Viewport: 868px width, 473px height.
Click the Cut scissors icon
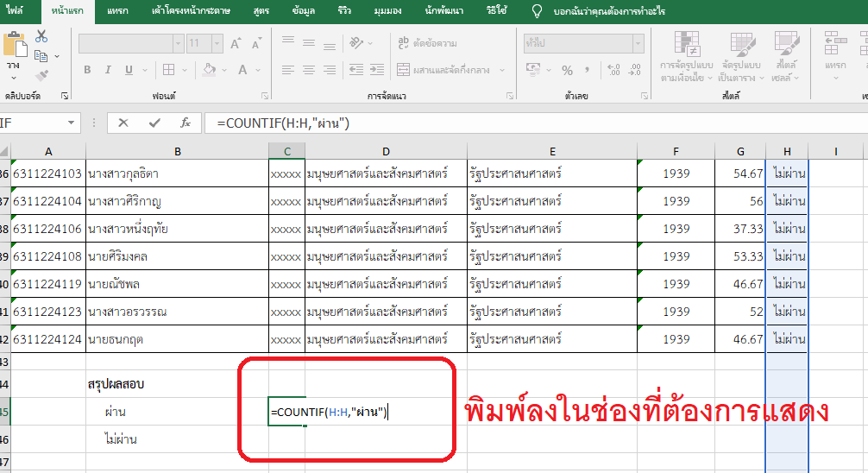tap(41, 36)
